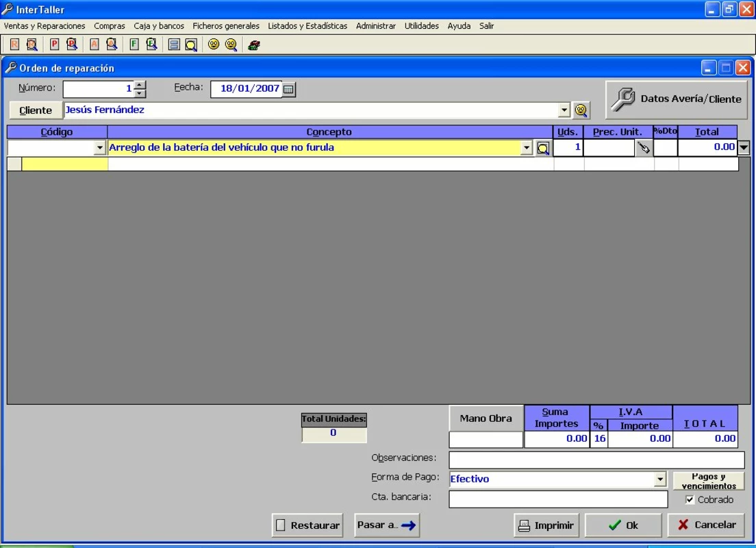Click the %Dto discount field

point(666,147)
